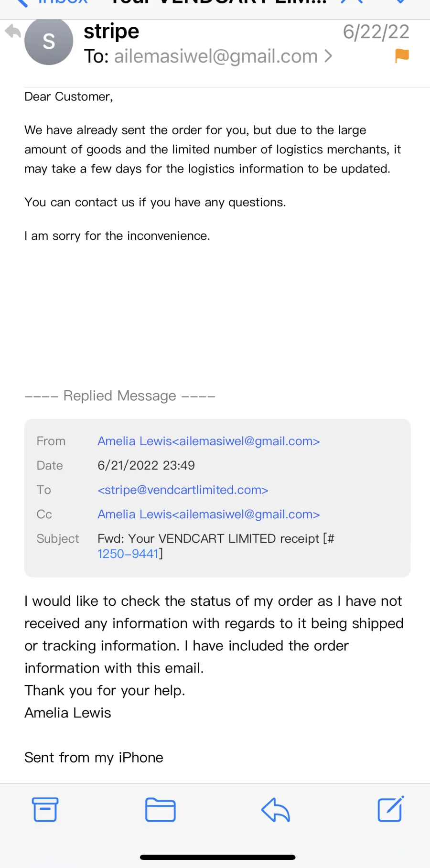Tap stripe@vendcartlimited.com address
The image size is (430, 868).
(183, 490)
